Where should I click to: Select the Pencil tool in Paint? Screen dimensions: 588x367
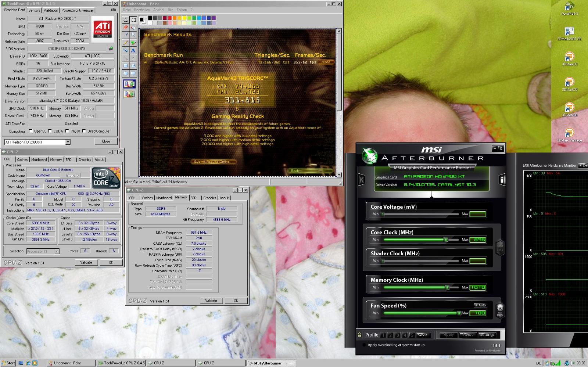pyautogui.click(x=126, y=43)
